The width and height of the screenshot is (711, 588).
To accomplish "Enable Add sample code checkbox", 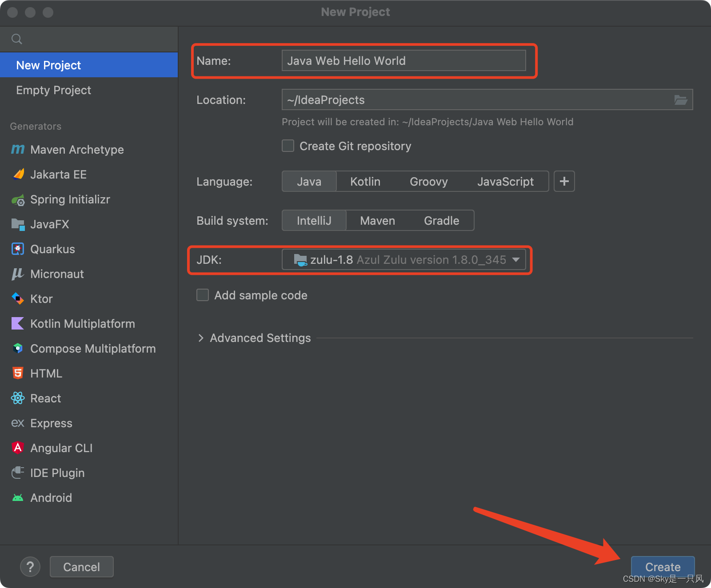I will (x=203, y=295).
